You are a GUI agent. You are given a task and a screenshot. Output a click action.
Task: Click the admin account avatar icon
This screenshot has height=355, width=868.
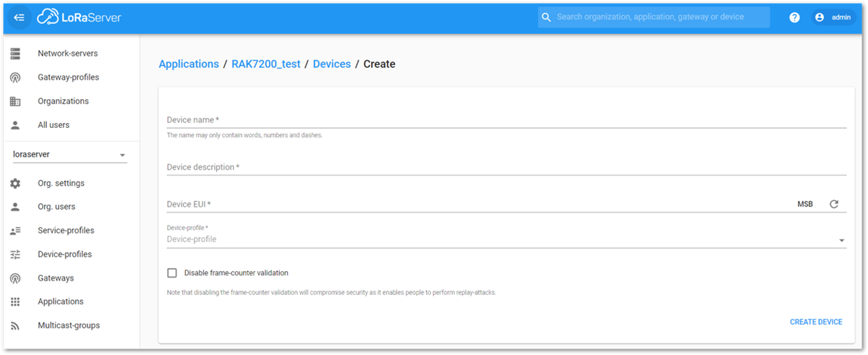click(820, 17)
